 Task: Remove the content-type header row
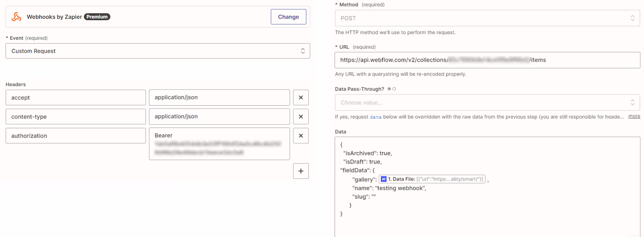(301, 117)
